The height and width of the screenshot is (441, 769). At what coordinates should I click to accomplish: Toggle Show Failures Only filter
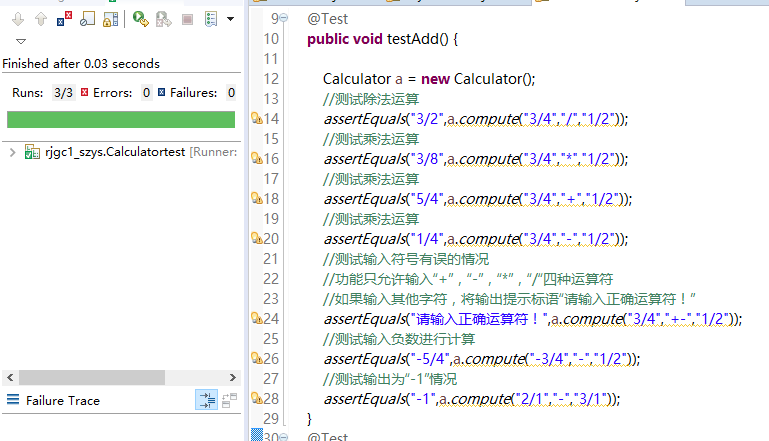(x=64, y=20)
